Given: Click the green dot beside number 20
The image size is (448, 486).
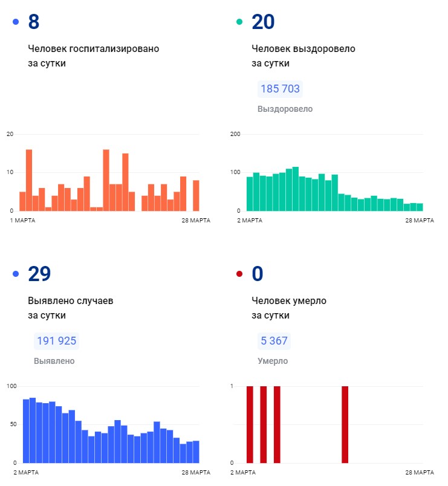Looking at the screenshot, I should click(x=239, y=22).
